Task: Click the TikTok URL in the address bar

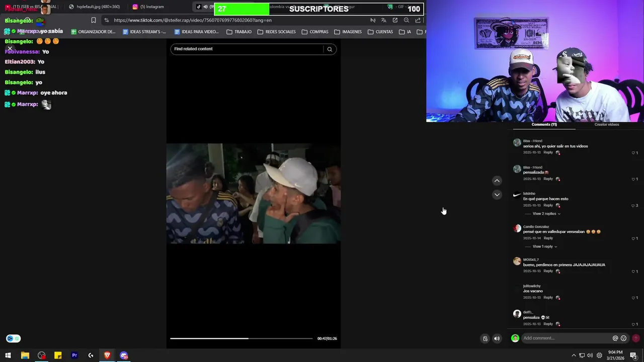Action: (193, 20)
